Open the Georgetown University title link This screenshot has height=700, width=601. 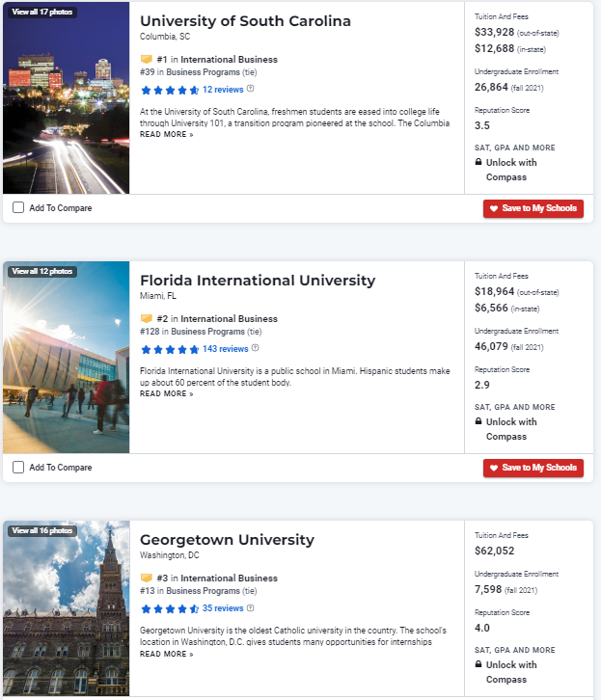227,540
